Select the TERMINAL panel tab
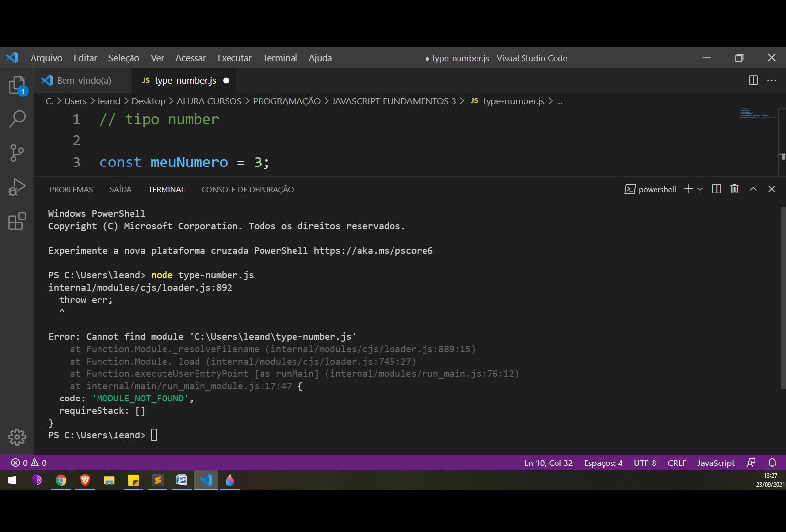 click(166, 189)
